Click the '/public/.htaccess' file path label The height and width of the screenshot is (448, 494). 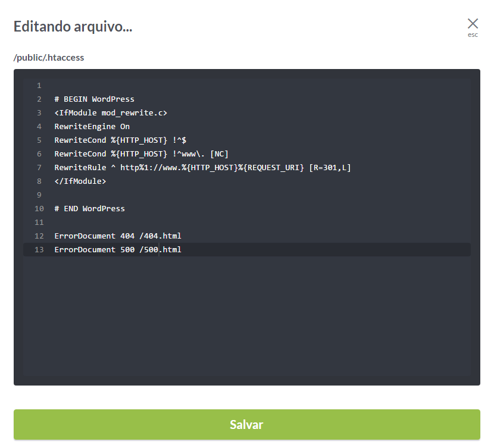coord(49,58)
